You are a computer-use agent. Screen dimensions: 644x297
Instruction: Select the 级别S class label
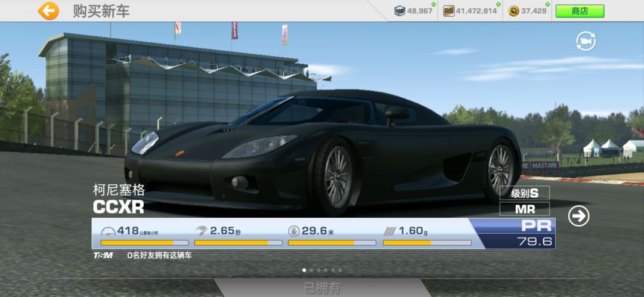tap(525, 193)
